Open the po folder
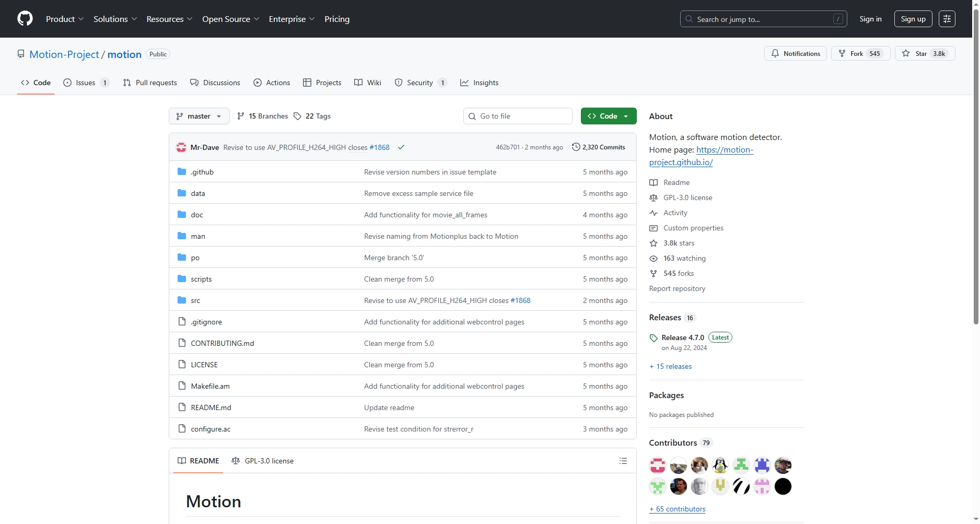Viewport: 980px width, 524px height. 195,258
